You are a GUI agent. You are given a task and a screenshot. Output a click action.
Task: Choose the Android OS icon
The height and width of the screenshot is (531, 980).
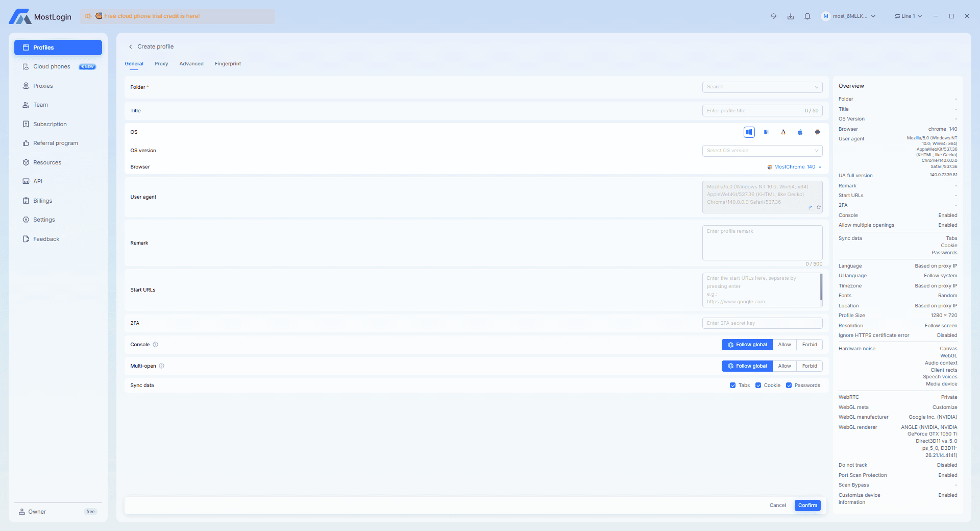[817, 132]
